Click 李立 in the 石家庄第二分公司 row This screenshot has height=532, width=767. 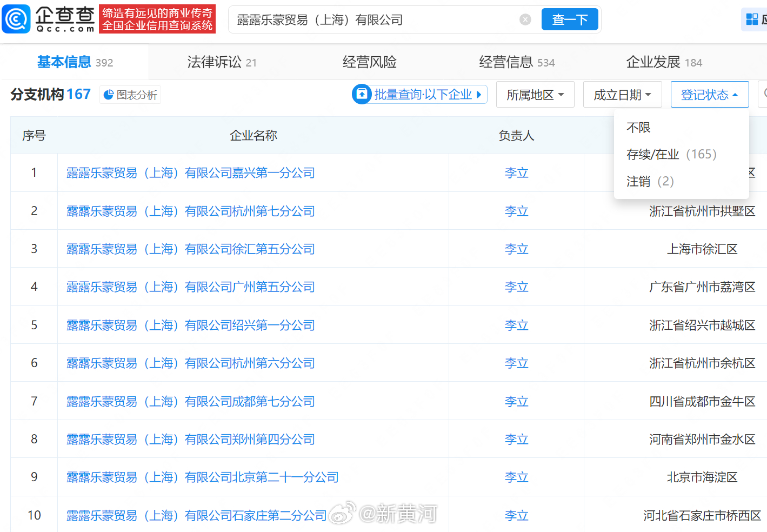click(516, 516)
